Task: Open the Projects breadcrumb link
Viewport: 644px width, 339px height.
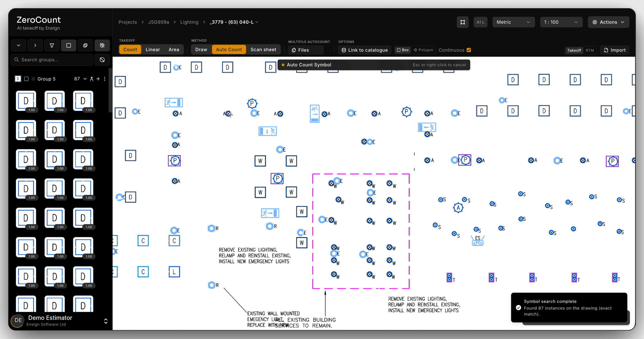Action: click(x=128, y=22)
